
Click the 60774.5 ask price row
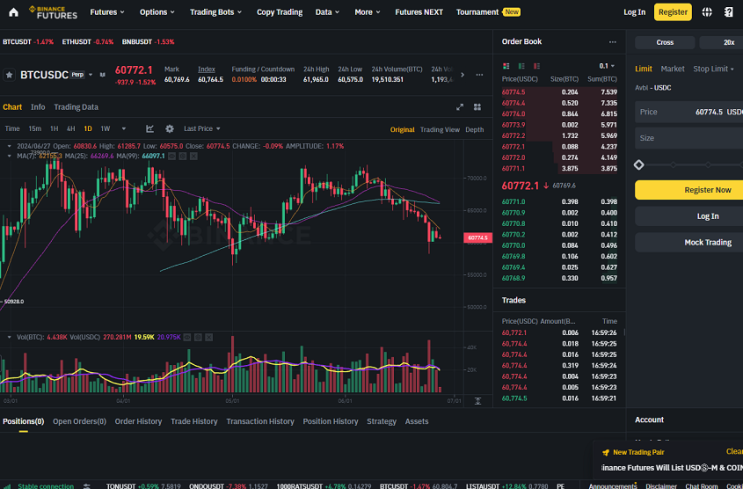(x=559, y=92)
